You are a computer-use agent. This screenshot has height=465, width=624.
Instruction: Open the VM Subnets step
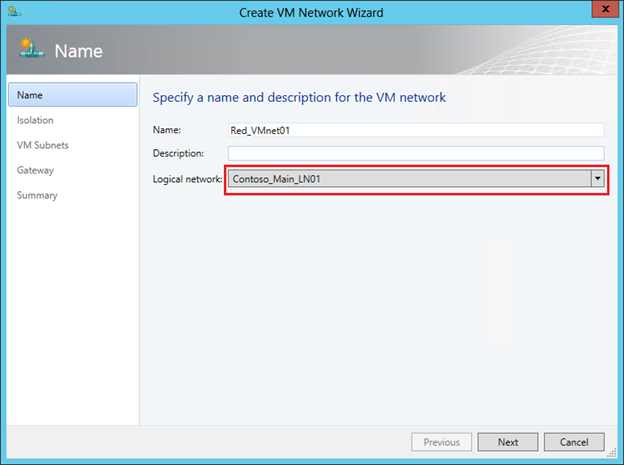pos(43,145)
